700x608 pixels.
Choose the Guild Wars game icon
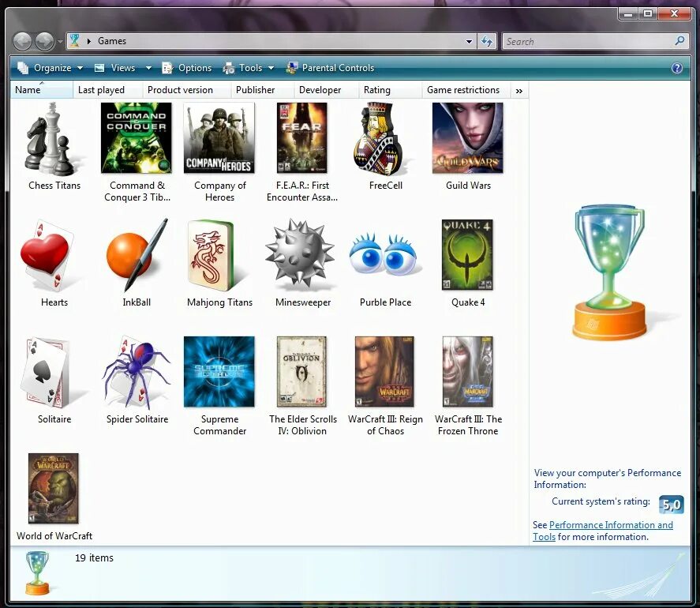(x=467, y=138)
